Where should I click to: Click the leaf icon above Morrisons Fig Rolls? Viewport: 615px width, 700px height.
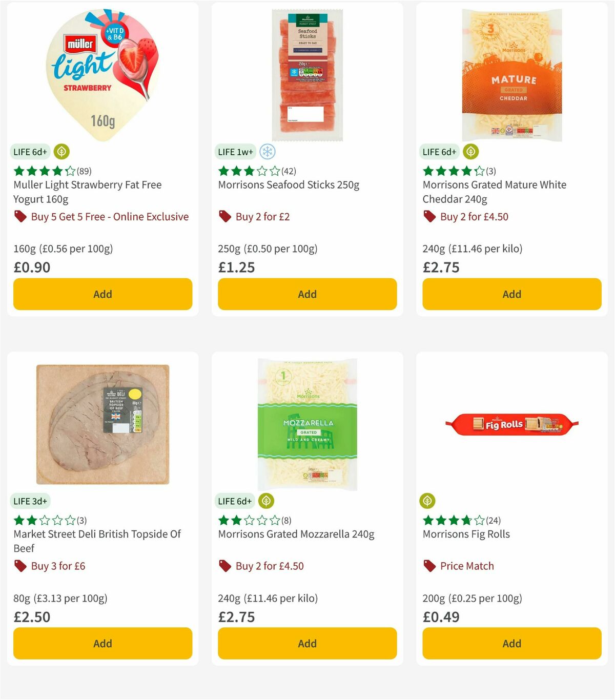click(427, 501)
